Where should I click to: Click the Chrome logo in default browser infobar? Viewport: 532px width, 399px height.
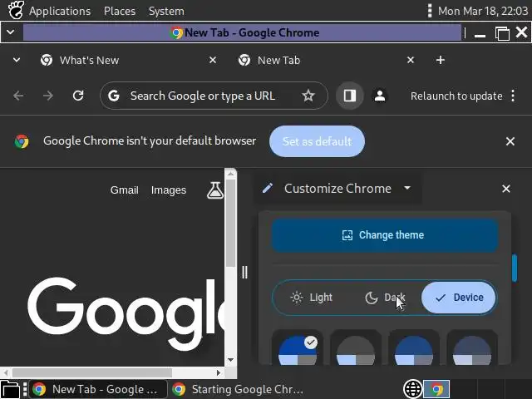pos(22,141)
